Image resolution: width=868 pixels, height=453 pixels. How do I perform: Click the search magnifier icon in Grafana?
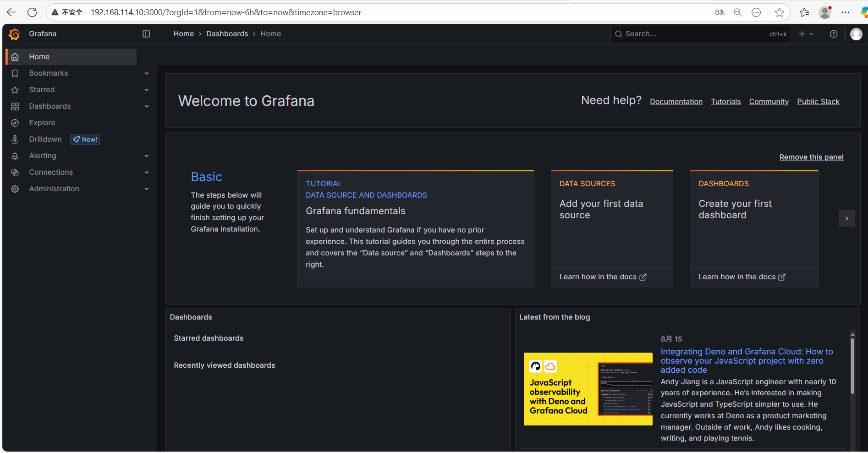coord(619,34)
